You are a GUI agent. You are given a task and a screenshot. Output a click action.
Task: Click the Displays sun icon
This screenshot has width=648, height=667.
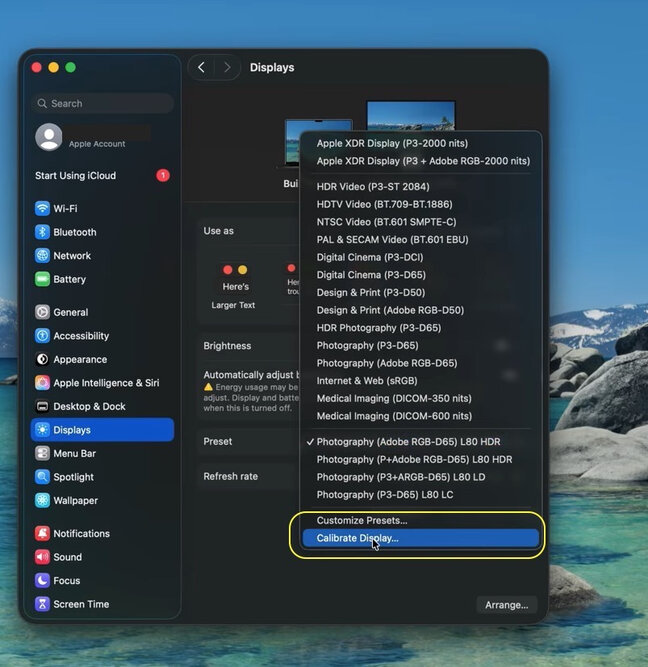point(42,430)
